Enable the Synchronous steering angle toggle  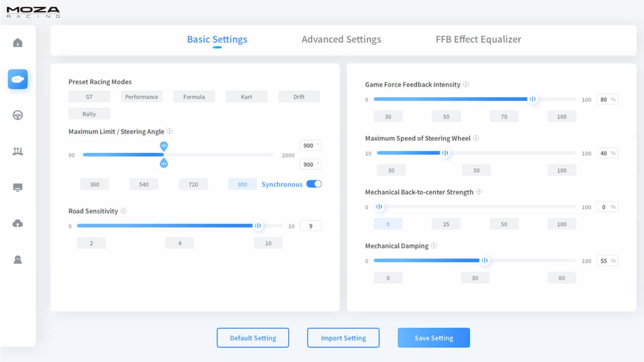click(314, 184)
